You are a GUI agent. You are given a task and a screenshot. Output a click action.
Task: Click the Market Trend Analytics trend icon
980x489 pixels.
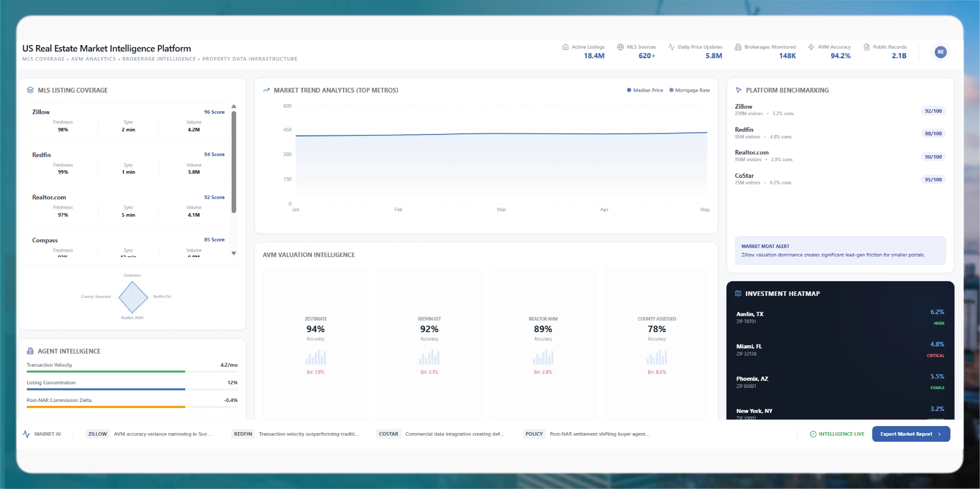point(266,90)
